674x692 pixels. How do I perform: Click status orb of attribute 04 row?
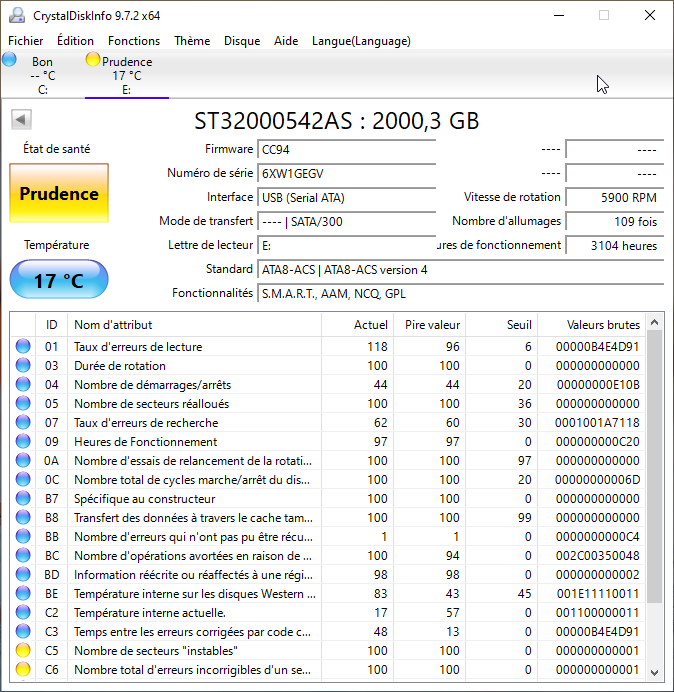pyautogui.click(x=23, y=384)
